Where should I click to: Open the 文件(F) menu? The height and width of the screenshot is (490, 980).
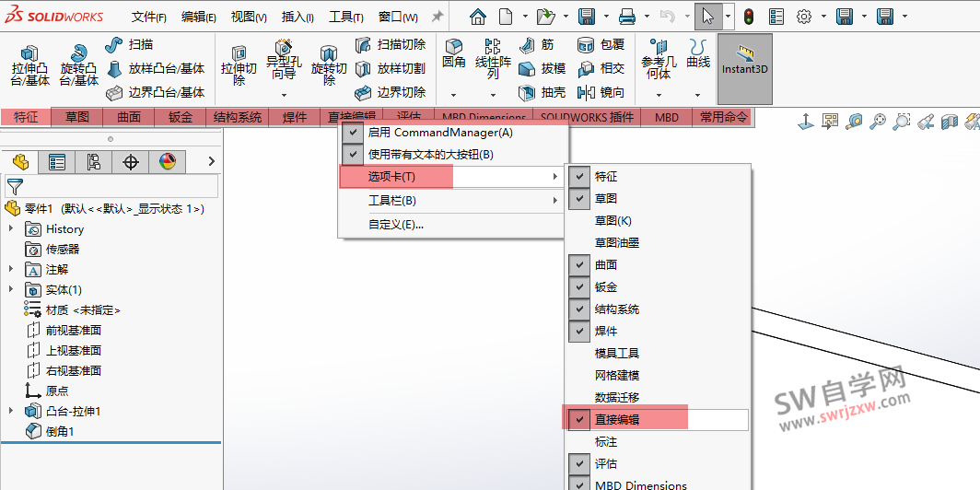pos(149,17)
